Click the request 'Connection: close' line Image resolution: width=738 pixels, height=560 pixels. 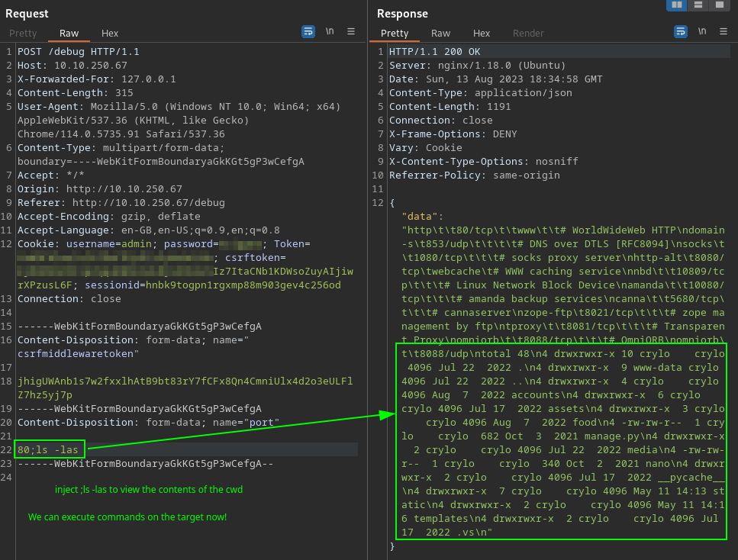[x=69, y=299]
